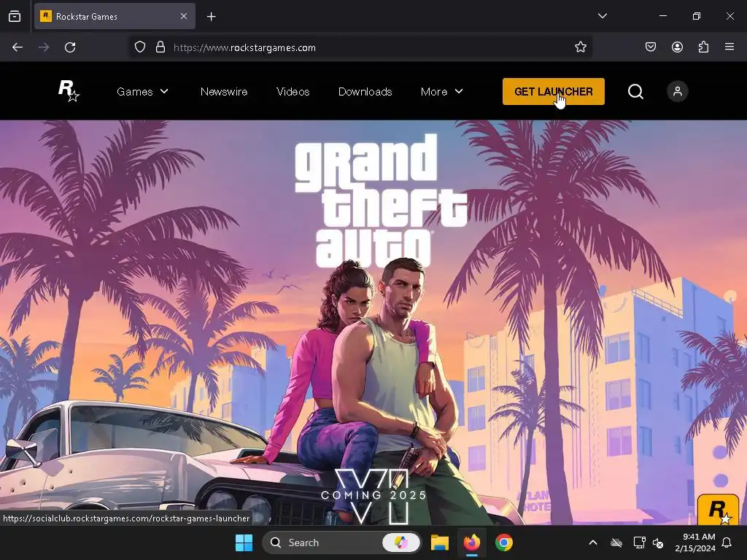The height and width of the screenshot is (560, 747).
Task: Click the Grand Theft Auto VI hero banner
Action: point(373,322)
